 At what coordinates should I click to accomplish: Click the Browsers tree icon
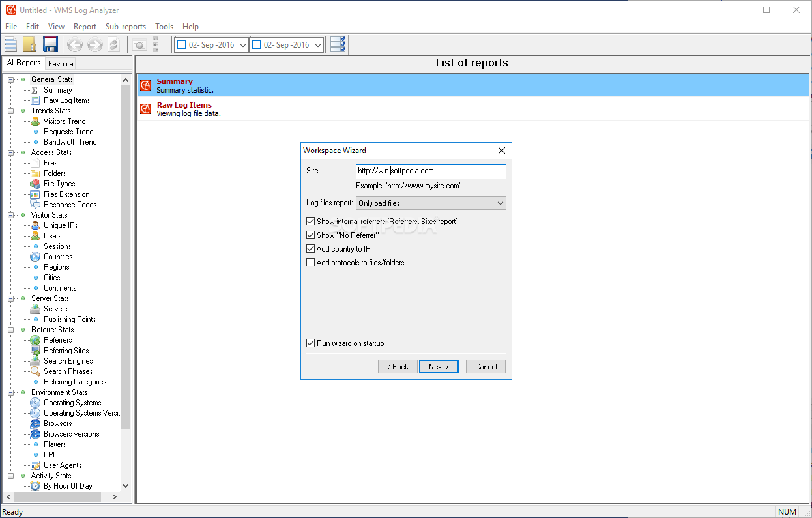pos(35,424)
